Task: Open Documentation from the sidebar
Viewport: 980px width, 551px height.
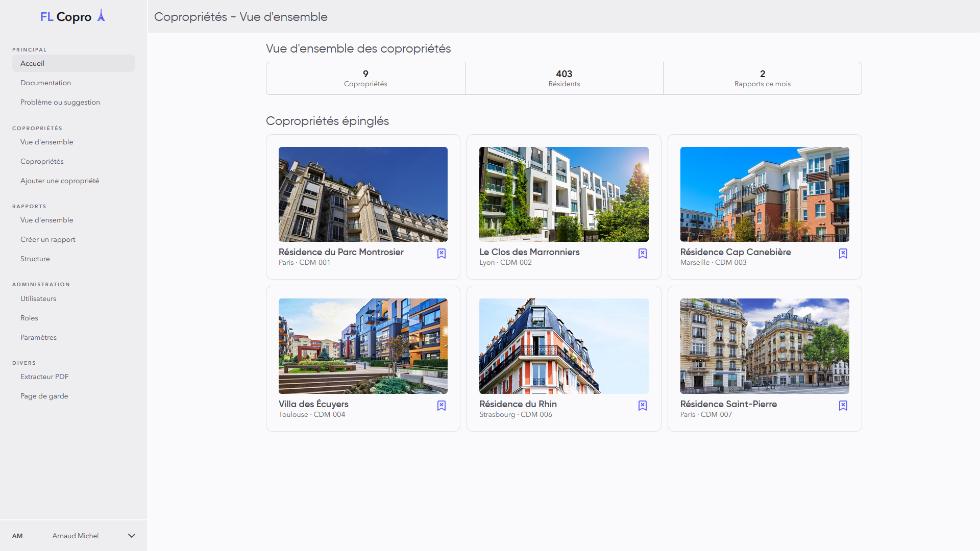Action: [x=73, y=83]
